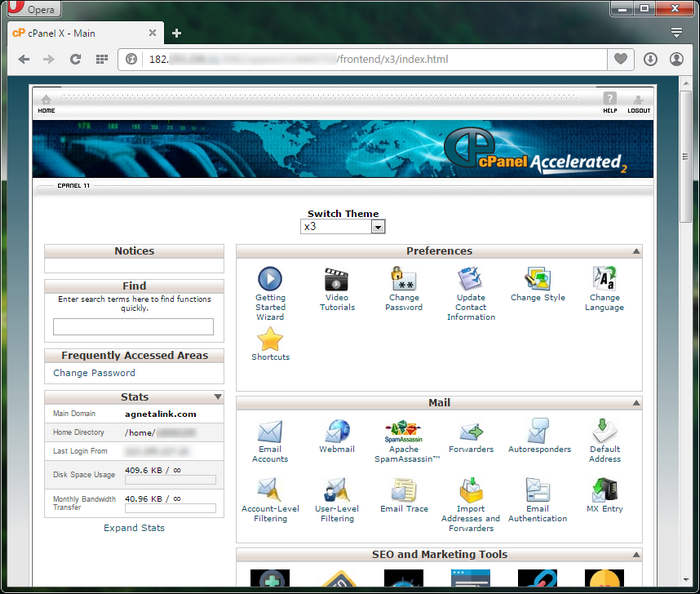Go back in browser history
Image resolution: width=700 pixels, height=594 pixels.
[x=24, y=59]
